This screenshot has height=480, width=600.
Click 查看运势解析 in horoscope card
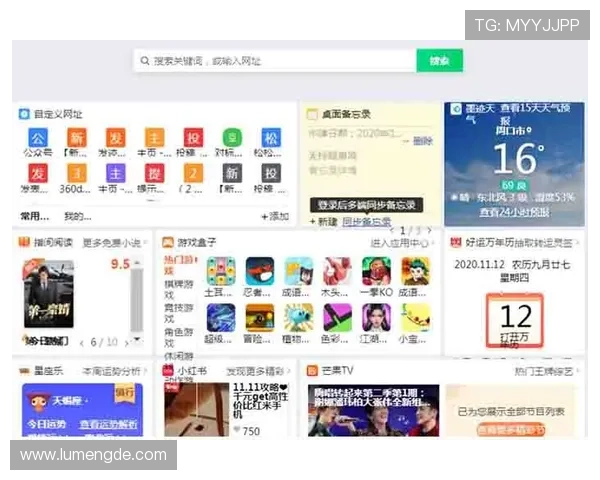tap(108, 424)
